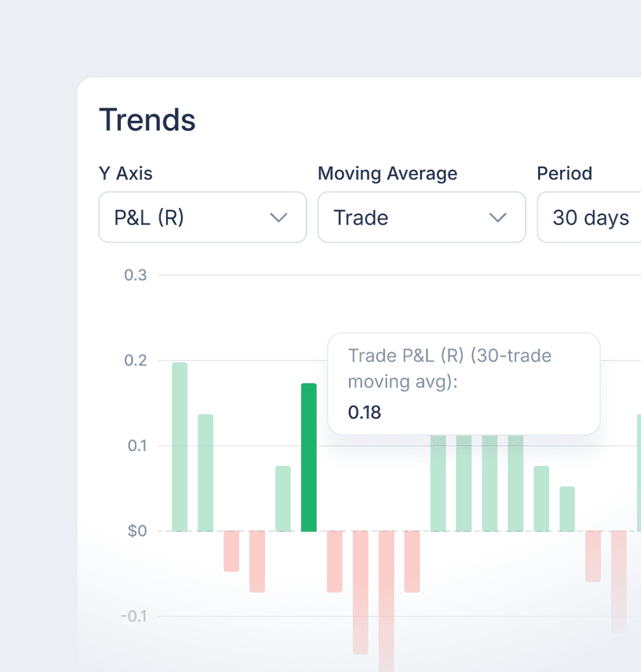Click the chevron arrow on the Trade selector
The height and width of the screenshot is (672, 641).
tap(499, 217)
